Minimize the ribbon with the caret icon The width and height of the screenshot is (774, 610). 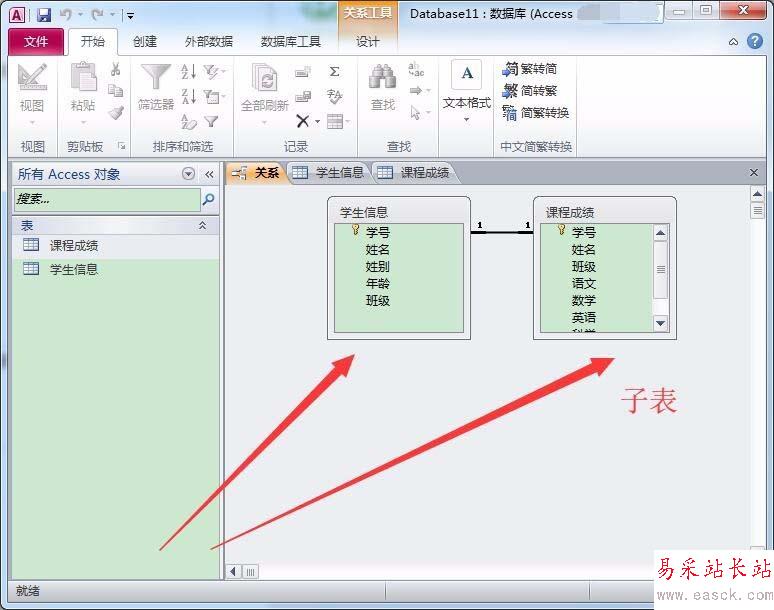[734, 42]
